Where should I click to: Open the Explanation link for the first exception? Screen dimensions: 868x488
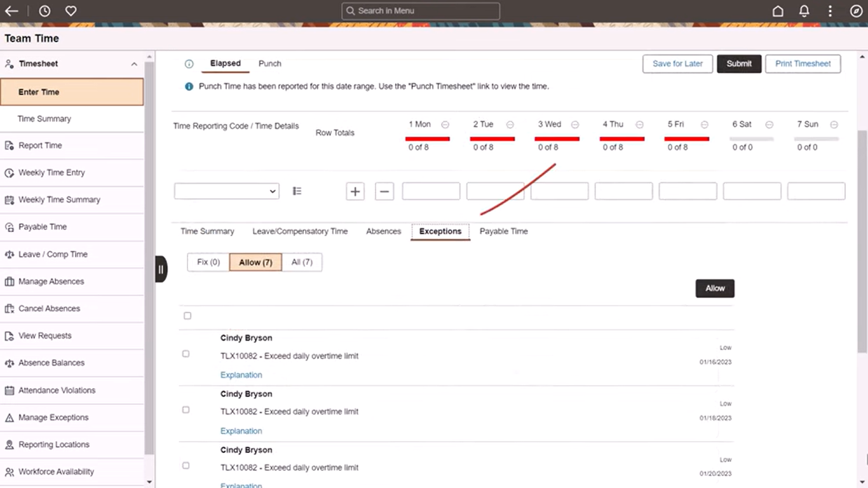[241, 375]
